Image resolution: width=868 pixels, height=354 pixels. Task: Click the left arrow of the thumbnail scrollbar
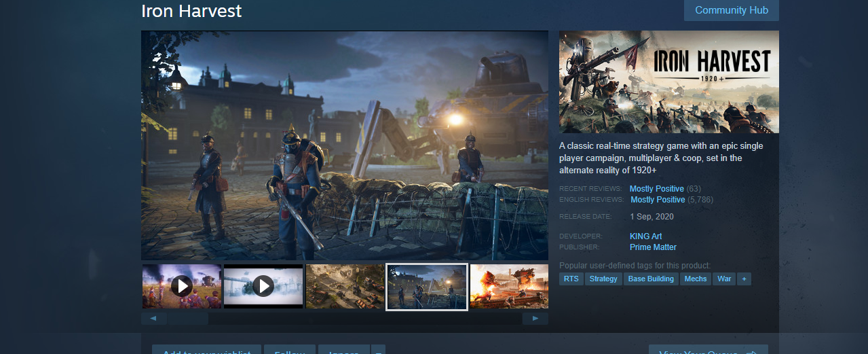point(153,318)
